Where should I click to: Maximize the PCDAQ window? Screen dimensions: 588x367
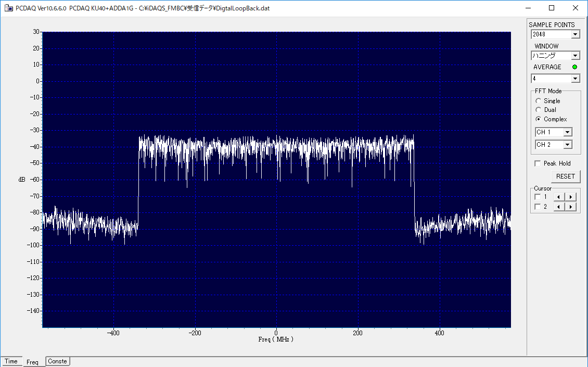(x=552, y=8)
